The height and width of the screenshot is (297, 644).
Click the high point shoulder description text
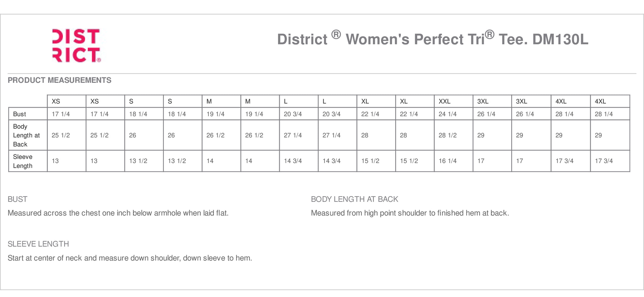point(410,213)
